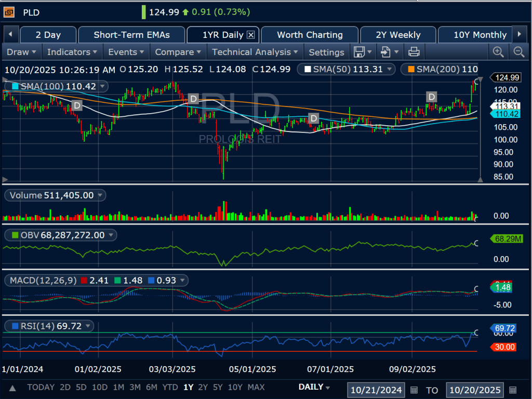Open chart Settings
The height and width of the screenshot is (399, 532).
326,52
